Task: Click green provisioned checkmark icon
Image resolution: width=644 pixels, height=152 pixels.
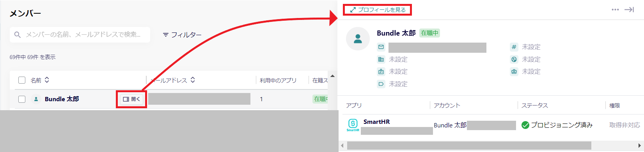Action: [x=525, y=125]
